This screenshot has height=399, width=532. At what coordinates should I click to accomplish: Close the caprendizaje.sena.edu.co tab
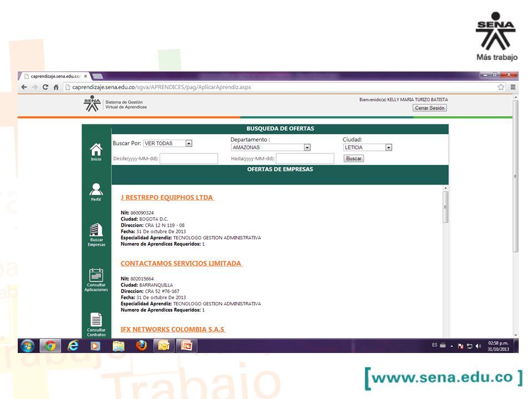click(85, 76)
